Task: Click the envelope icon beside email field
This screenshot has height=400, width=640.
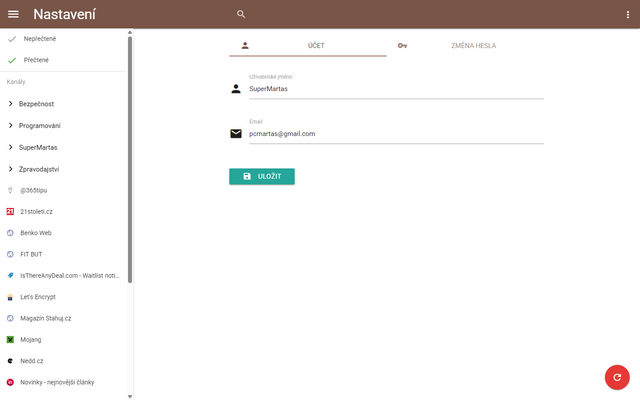Action: (236, 133)
